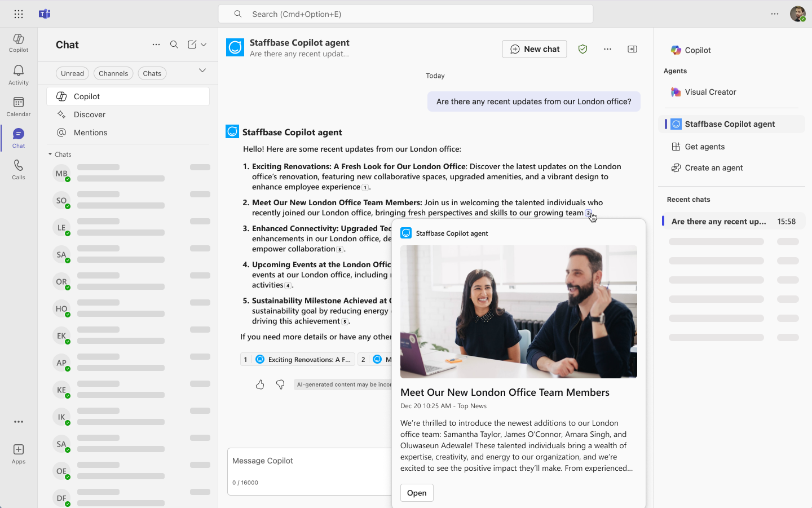
Task: Click Staffbase Copilot agent header logo
Action: tap(235, 48)
